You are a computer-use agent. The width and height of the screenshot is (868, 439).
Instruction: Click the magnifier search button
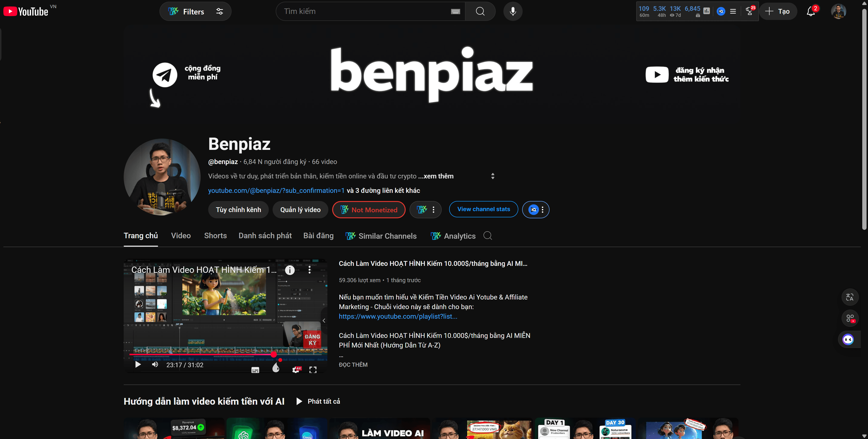[x=480, y=12]
